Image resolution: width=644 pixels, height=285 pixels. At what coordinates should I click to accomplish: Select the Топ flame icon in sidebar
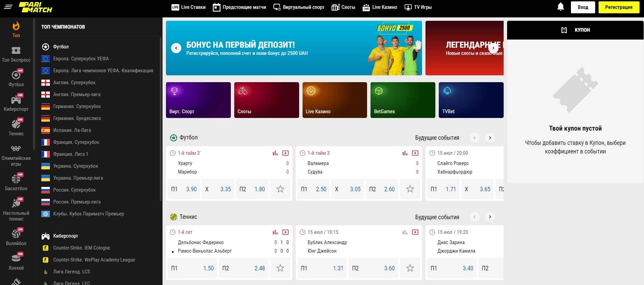(x=16, y=26)
